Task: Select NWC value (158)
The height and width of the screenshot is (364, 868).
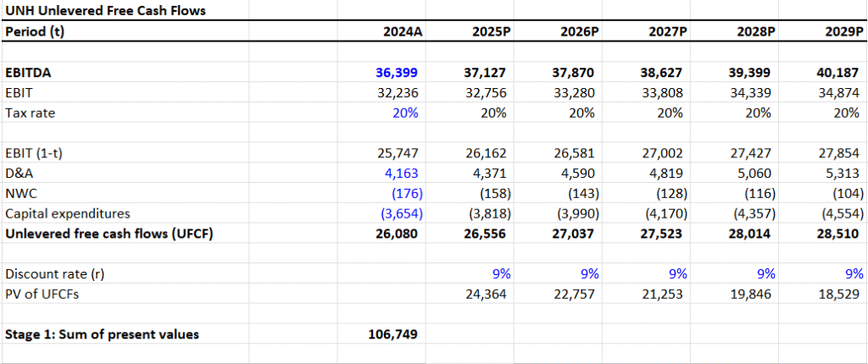Action: tap(495, 194)
